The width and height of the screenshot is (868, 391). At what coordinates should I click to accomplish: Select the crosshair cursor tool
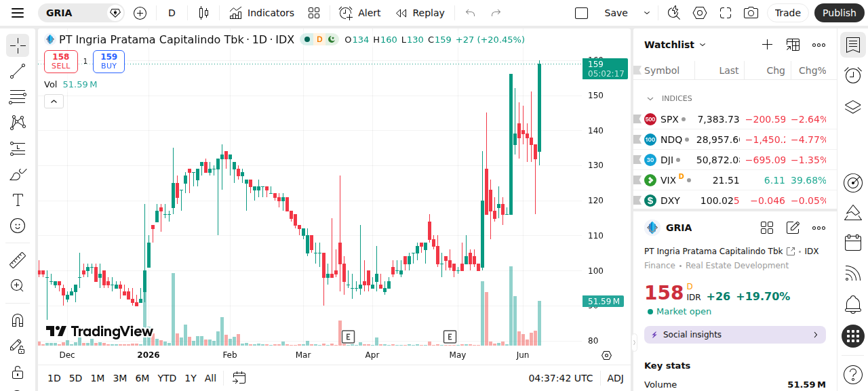point(18,45)
